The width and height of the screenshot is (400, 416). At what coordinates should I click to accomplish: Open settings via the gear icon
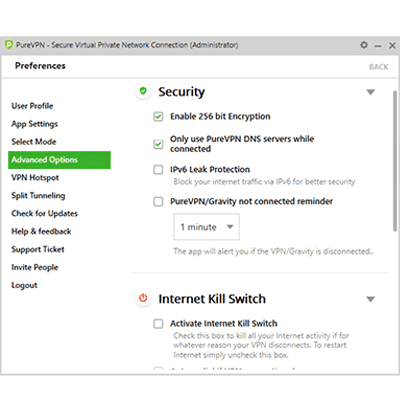pos(364,45)
